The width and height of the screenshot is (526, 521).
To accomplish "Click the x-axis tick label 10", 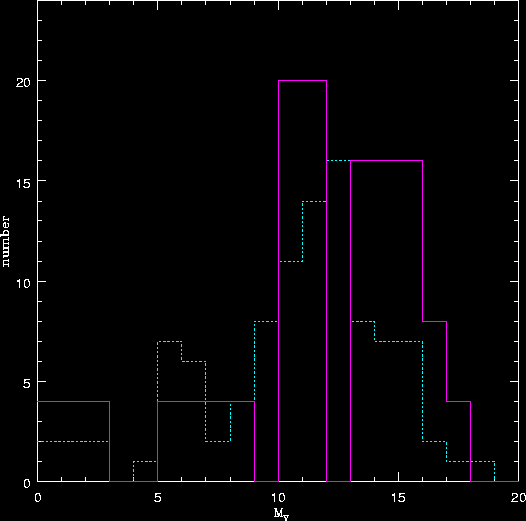I will [x=278, y=498].
